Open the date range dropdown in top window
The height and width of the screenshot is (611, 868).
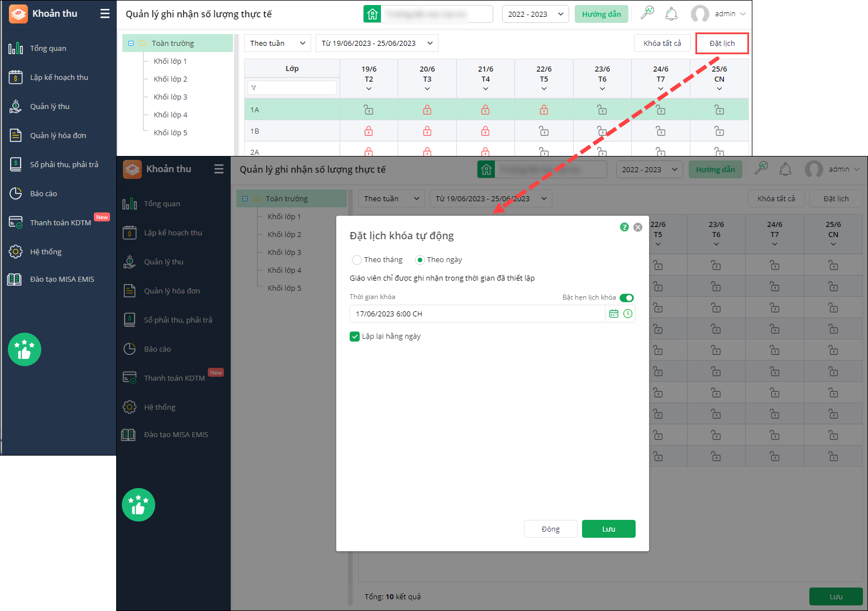(x=377, y=43)
